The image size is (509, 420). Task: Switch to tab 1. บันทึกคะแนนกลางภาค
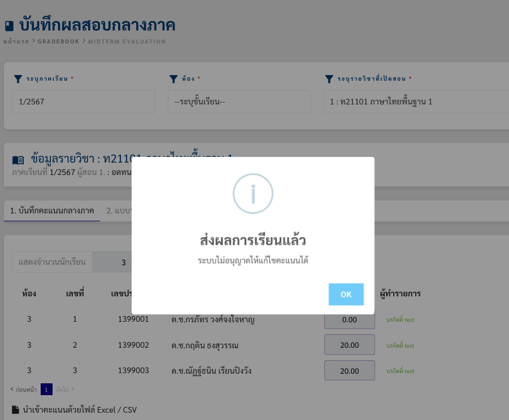pyautogui.click(x=52, y=211)
